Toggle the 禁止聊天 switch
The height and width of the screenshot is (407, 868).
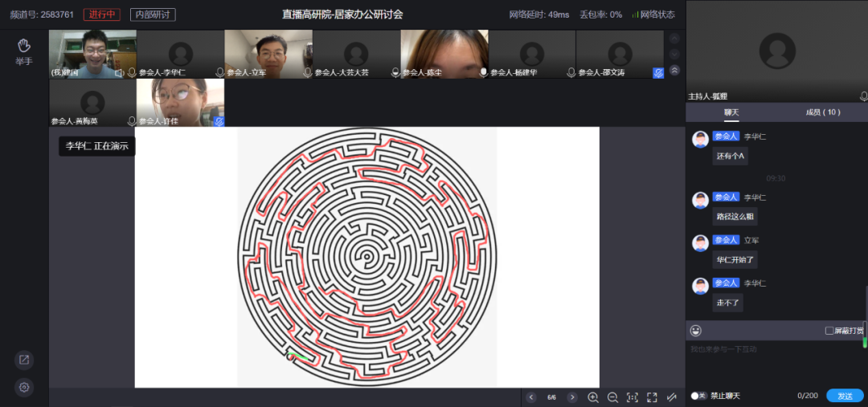(x=698, y=396)
